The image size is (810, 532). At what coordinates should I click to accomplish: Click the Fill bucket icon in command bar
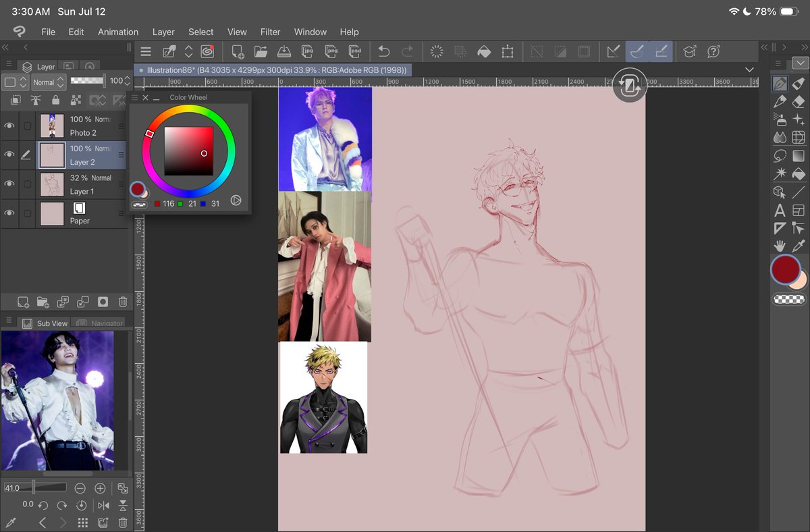pos(483,51)
